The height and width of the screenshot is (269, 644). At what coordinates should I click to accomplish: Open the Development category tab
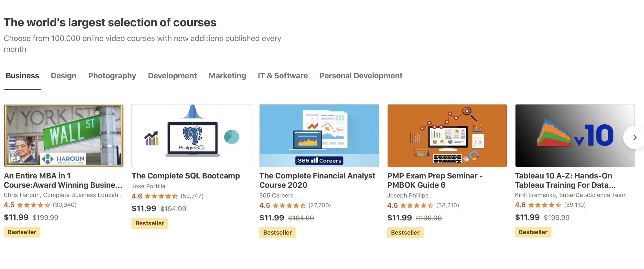(172, 76)
